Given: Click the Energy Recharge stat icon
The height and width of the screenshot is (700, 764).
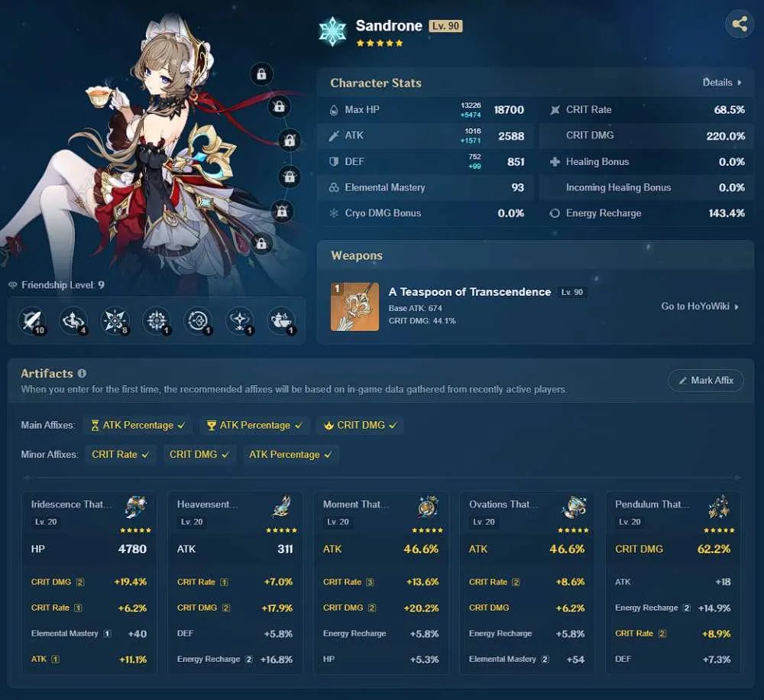Looking at the screenshot, I should point(555,213).
